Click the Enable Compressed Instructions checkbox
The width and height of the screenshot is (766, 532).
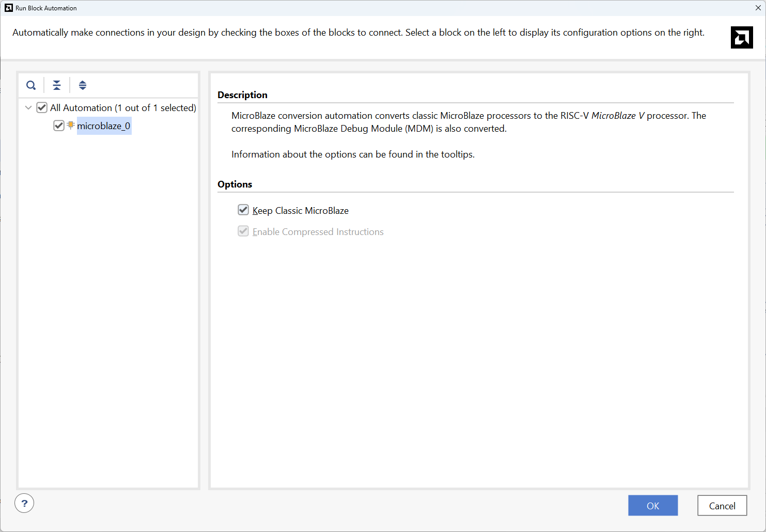243,231
